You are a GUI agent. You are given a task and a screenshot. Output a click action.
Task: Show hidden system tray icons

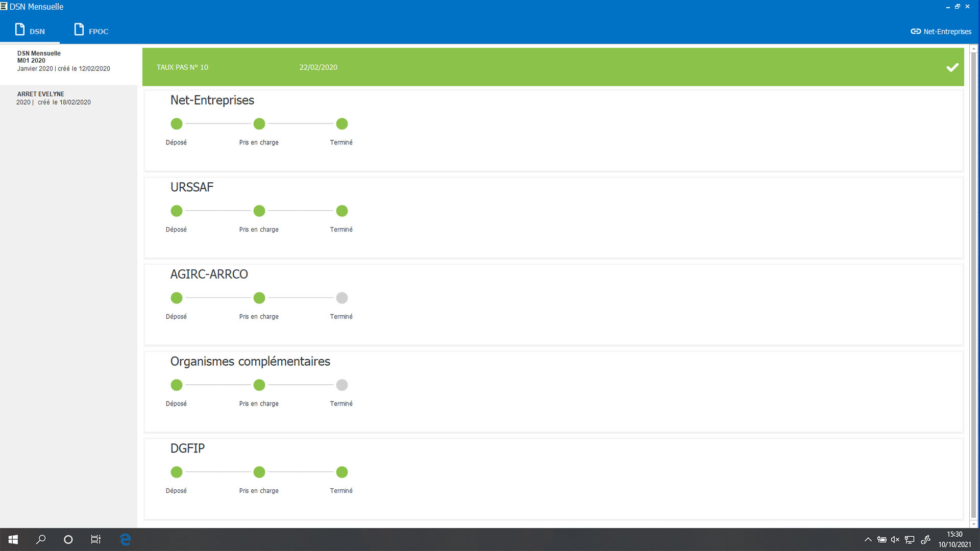tap(868, 539)
